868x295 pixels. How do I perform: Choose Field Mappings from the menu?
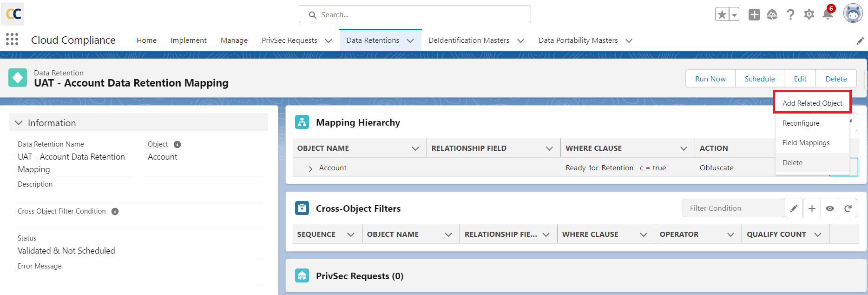[806, 143]
